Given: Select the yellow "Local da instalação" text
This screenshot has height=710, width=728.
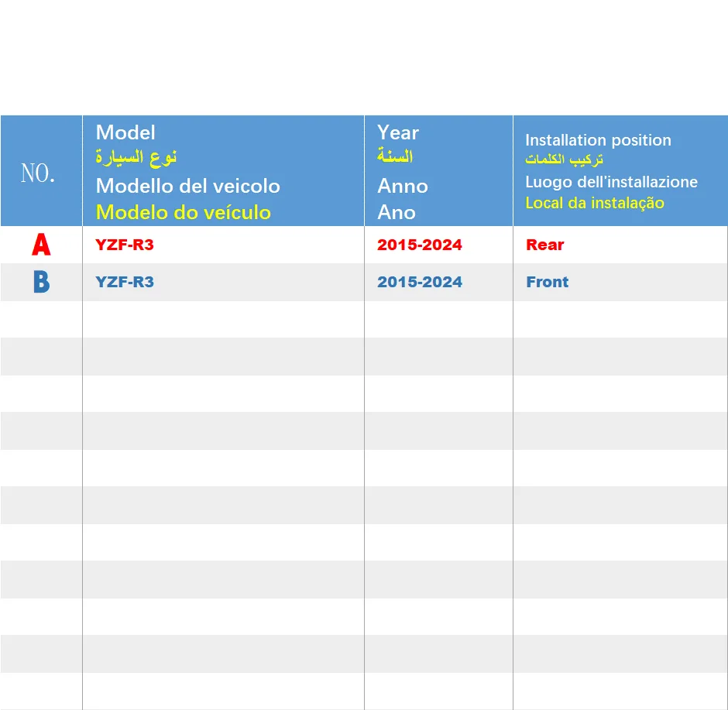Looking at the screenshot, I should point(595,204).
